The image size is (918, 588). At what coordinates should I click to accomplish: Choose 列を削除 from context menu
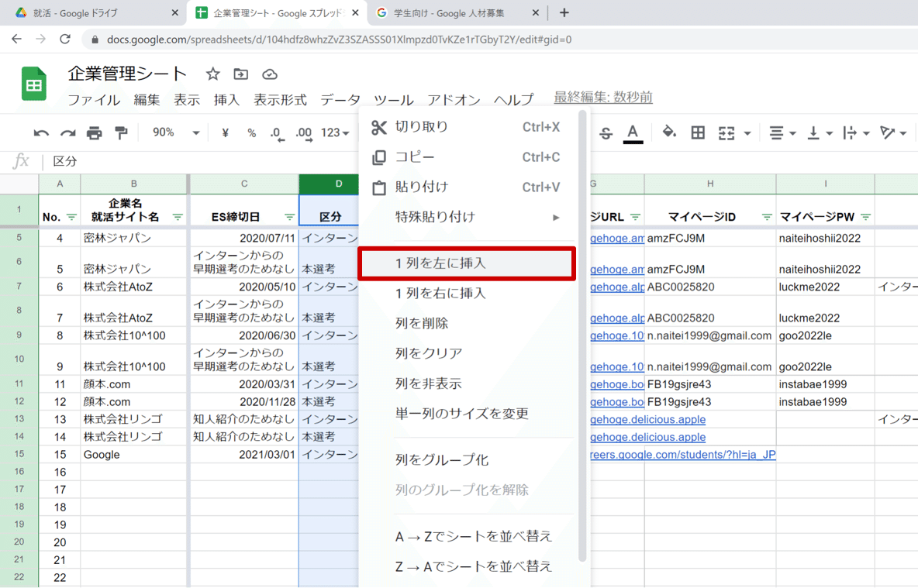coord(467,323)
